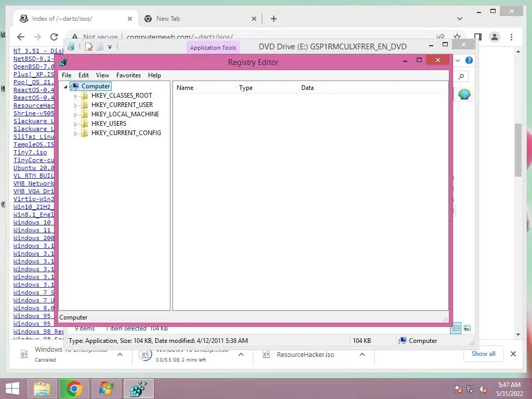This screenshot has width=532, height=399.
Task: Open Chrome tab search dropdown
Action: [459, 19]
